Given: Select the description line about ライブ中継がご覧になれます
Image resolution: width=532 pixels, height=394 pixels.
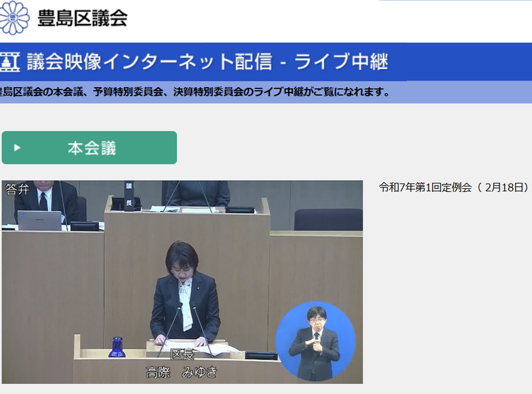Looking at the screenshot, I should 195,92.
